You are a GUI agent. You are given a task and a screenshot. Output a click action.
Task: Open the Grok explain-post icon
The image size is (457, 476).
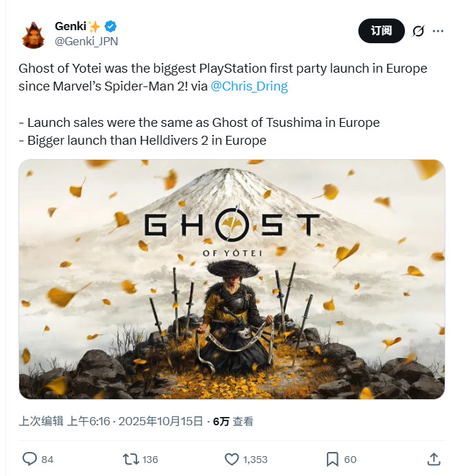click(x=418, y=32)
